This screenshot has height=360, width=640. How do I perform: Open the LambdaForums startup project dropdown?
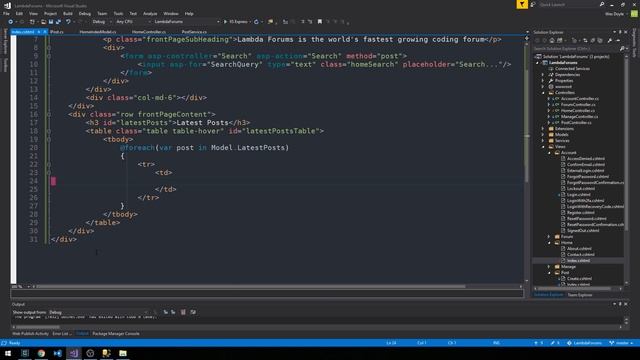tap(187, 22)
